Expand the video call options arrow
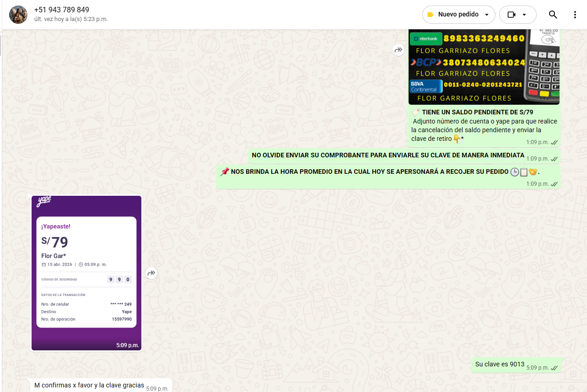 pos(524,15)
